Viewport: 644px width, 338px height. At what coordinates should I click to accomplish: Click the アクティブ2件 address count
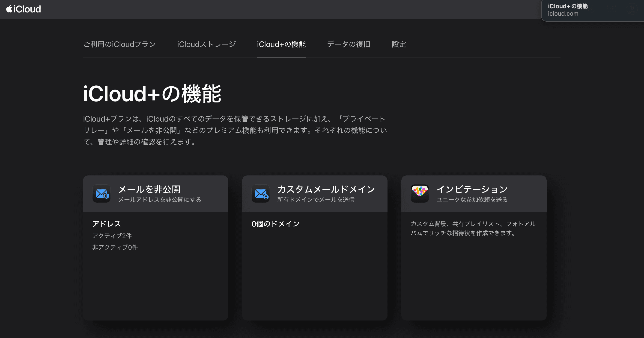[x=112, y=236]
